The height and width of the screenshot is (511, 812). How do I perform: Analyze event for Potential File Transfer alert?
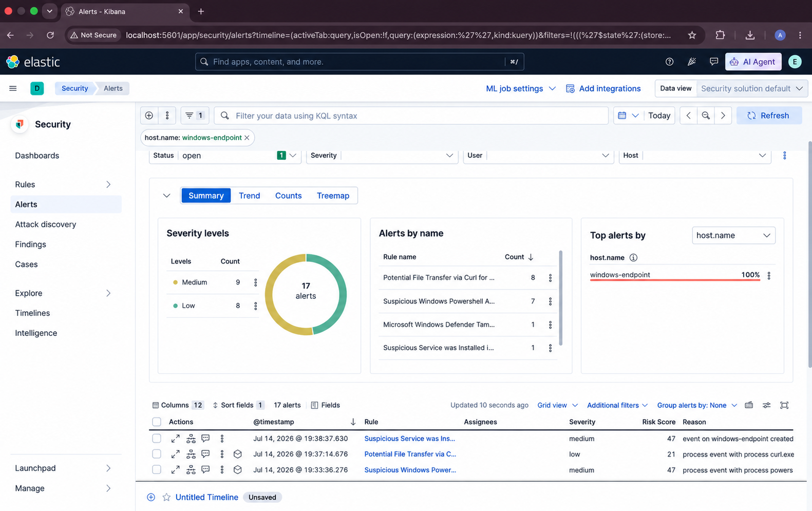pos(191,454)
